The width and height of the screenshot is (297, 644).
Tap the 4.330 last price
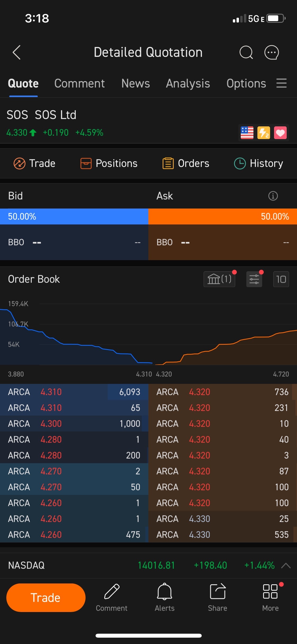pos(17,132)
